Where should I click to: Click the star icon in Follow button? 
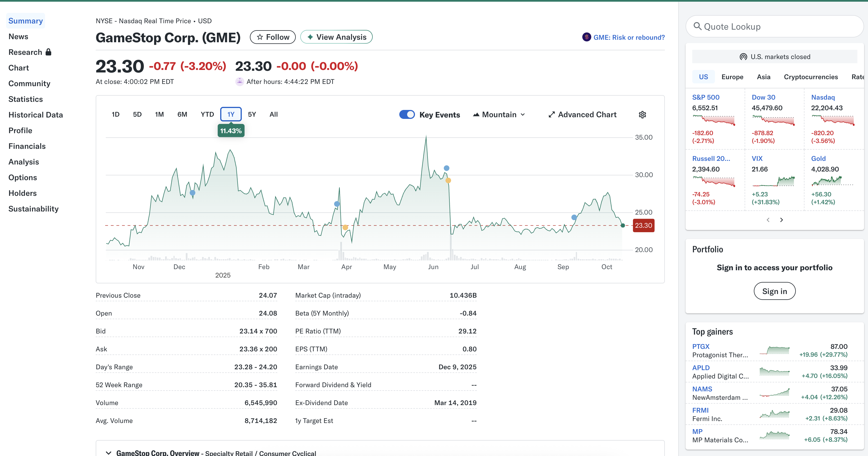(x=260, y=37)
